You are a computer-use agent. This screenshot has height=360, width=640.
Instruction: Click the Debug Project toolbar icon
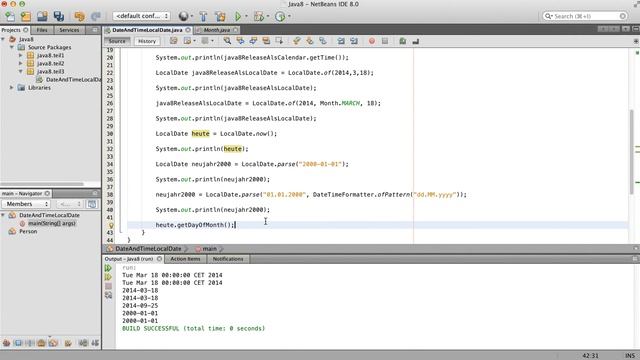(x=259, y=16)
